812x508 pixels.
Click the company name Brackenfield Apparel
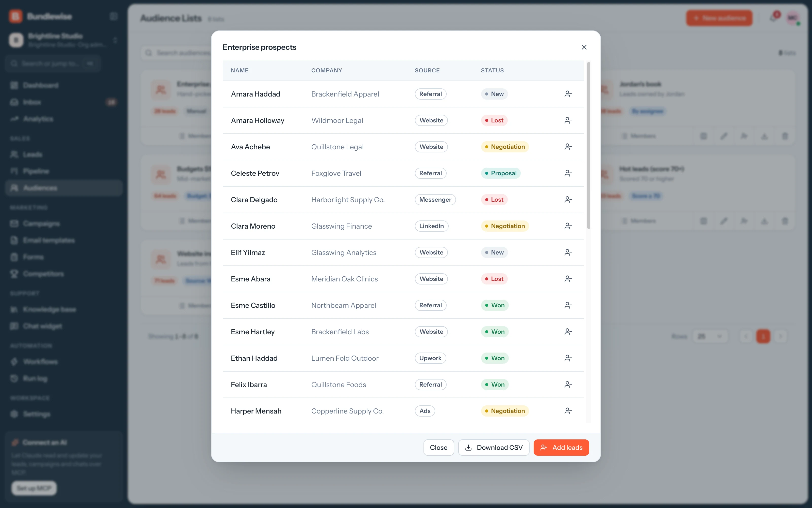pos(345,94)
